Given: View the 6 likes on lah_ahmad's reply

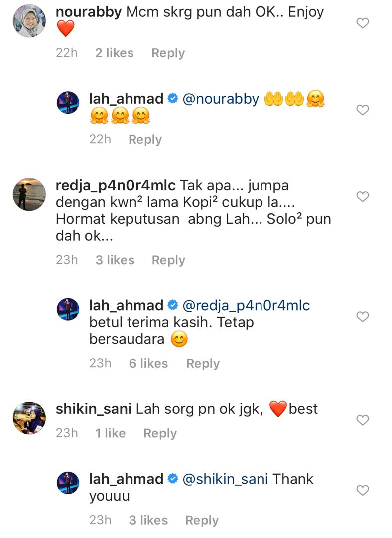Looking at the screenshot, I should [x=148, y=363].
